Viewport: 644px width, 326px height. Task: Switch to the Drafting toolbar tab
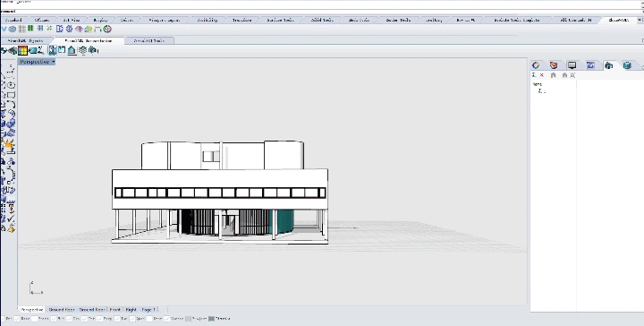coord(434,20)
